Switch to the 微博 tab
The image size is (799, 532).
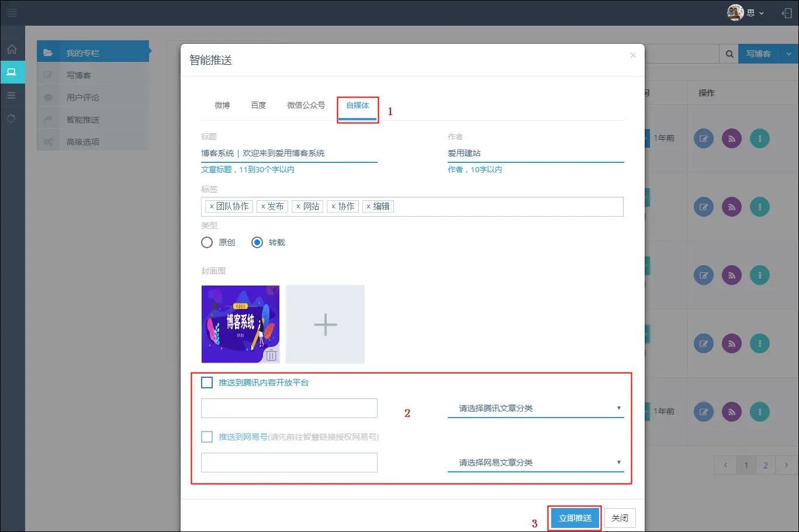222,105
